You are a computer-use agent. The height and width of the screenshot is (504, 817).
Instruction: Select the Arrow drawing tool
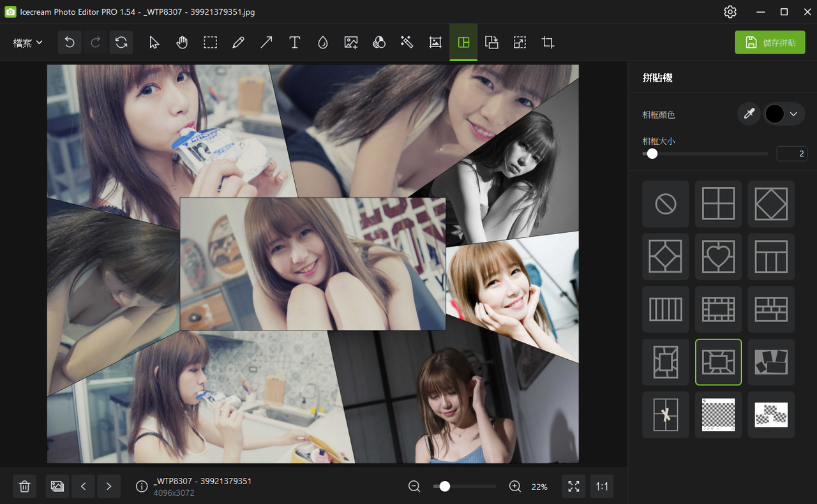click(267, 43)
